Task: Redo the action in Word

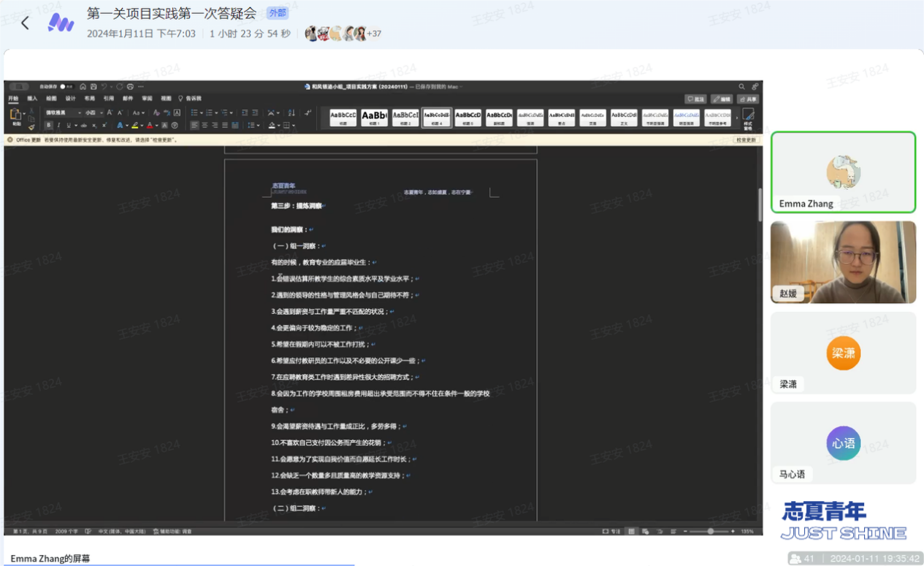Action: coord(120,87)
